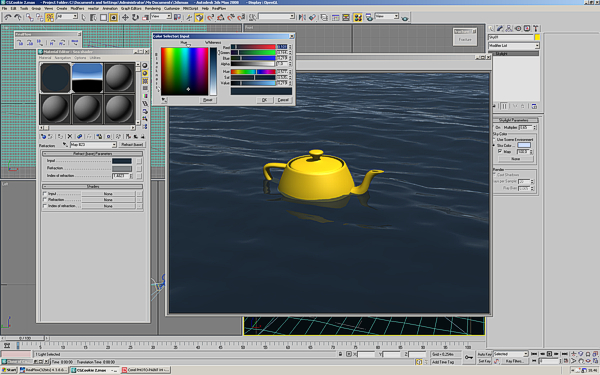600x375 pixels.
Task: Click OK in the Color Selector dialog
Action: point(264,100)
